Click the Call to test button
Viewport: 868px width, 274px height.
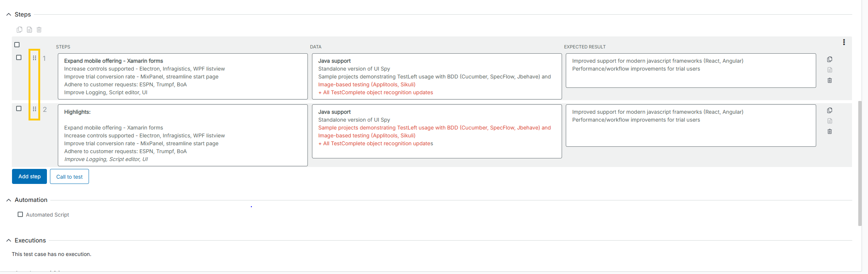69,176
